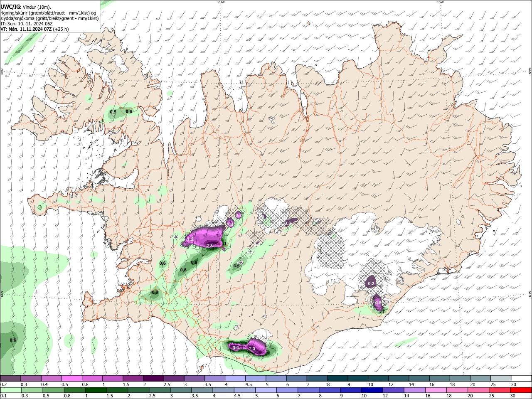Viewport: 532px width, 399px height.
Task: Click the 'VT: Mán. 11.11.2024 07Z' valid time
Action: pyautogui.click(x=26, y=29)
